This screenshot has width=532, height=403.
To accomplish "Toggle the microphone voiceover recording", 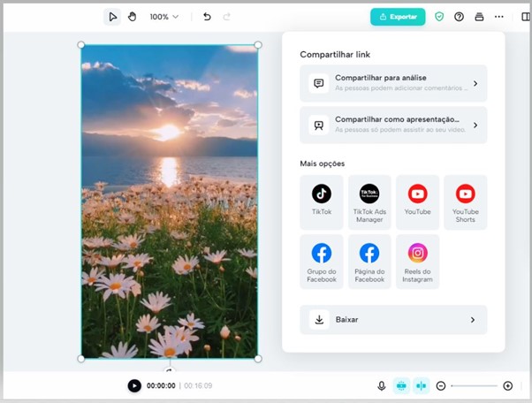I will tap(382, 385).
